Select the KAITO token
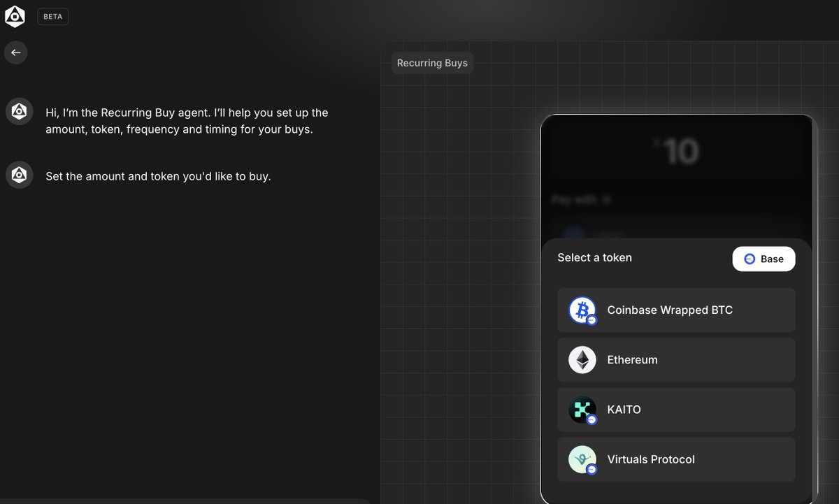 676,410
